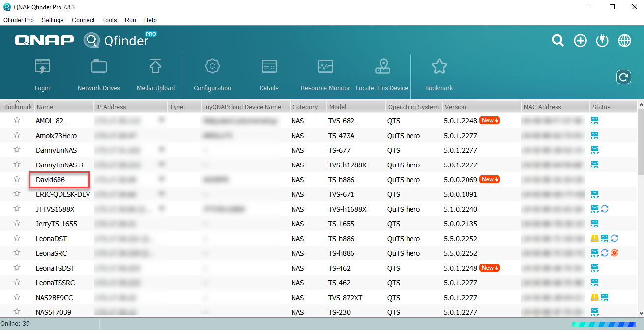Open the Media Upload tool
The image size is (644, 330).
point(155,74)
